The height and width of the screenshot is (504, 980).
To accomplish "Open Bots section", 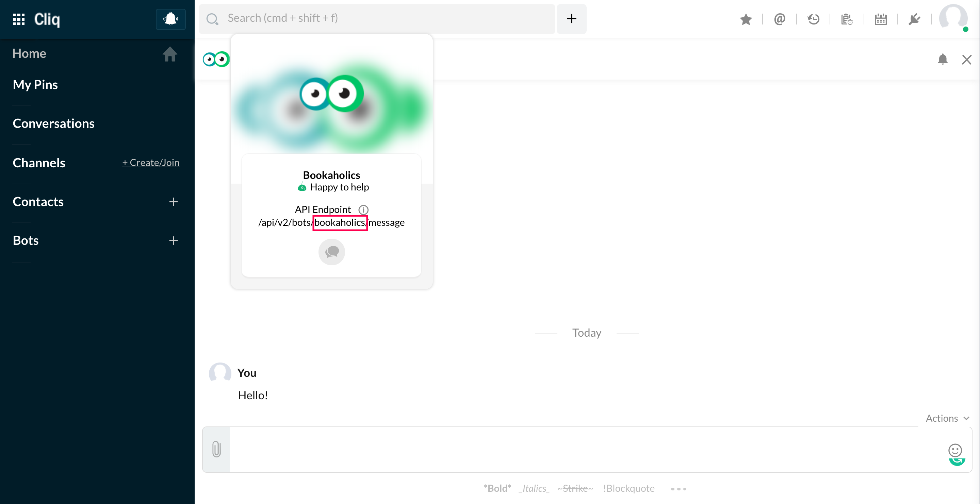I will click(26, 240).
